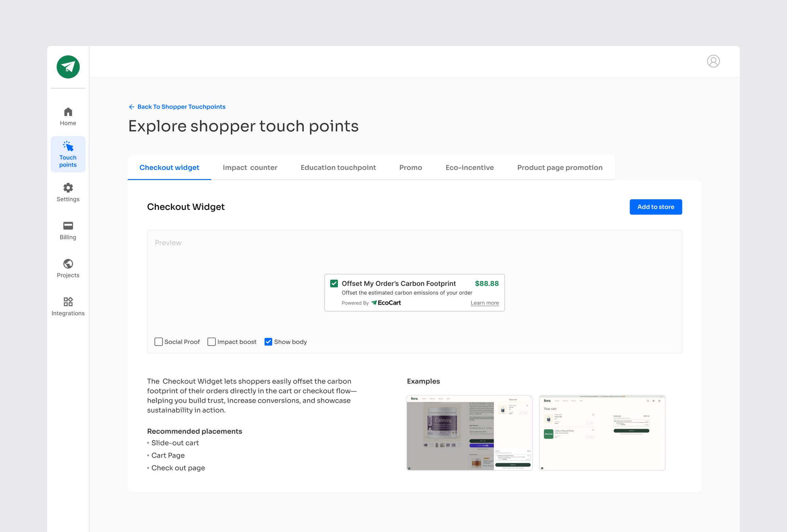The image size is (787, 532).
Task: Open Settings gear in sidebar
Action: click(68, 188)
